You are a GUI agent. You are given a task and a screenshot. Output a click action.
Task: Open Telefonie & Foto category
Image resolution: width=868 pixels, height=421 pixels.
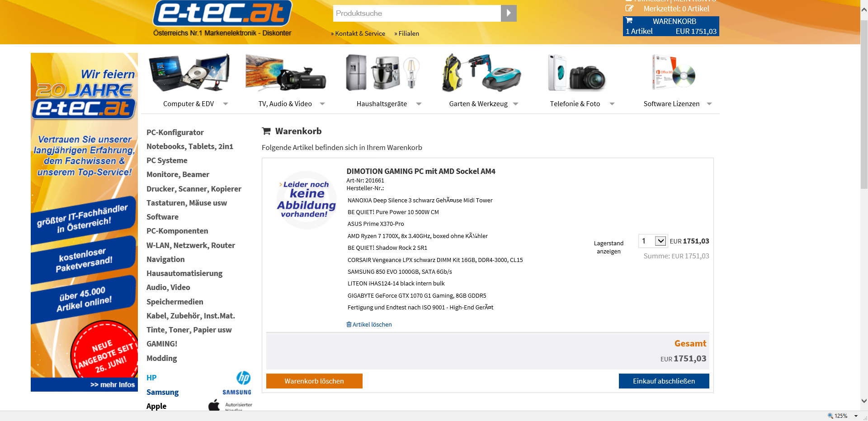pos(575,104)
